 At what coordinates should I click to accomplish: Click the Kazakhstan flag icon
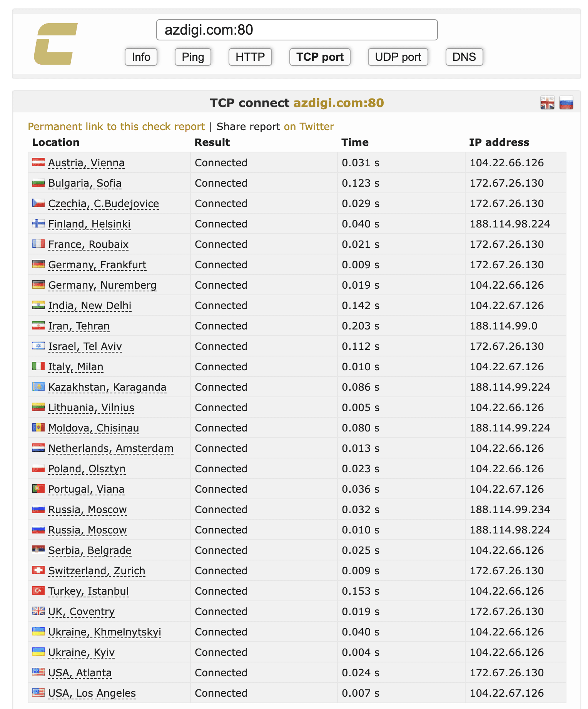click(38, 386)
